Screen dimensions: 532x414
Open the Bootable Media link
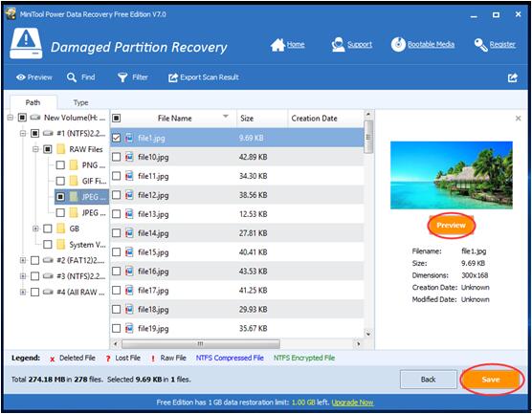[x=431, y=44]
